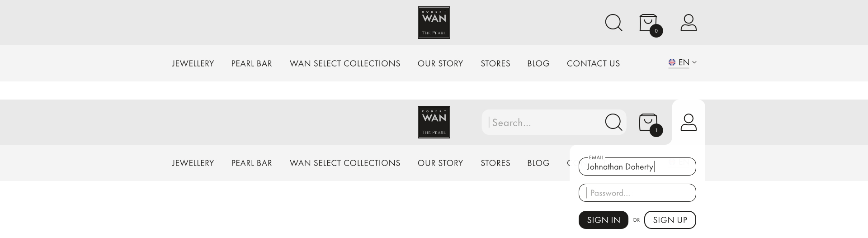Image resolution: width=868 pixels, height=238 pixels.
Task: Open the shopping bag showing 0 items
Action: [649, 23]
